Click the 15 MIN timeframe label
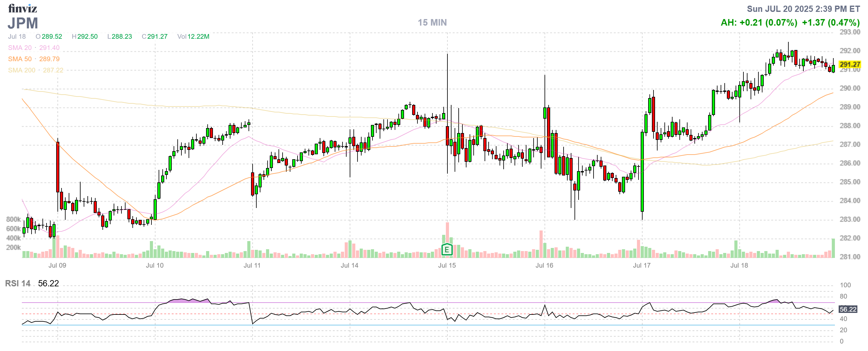The height and width of the screenshot is (351, 868). point(432,22)
